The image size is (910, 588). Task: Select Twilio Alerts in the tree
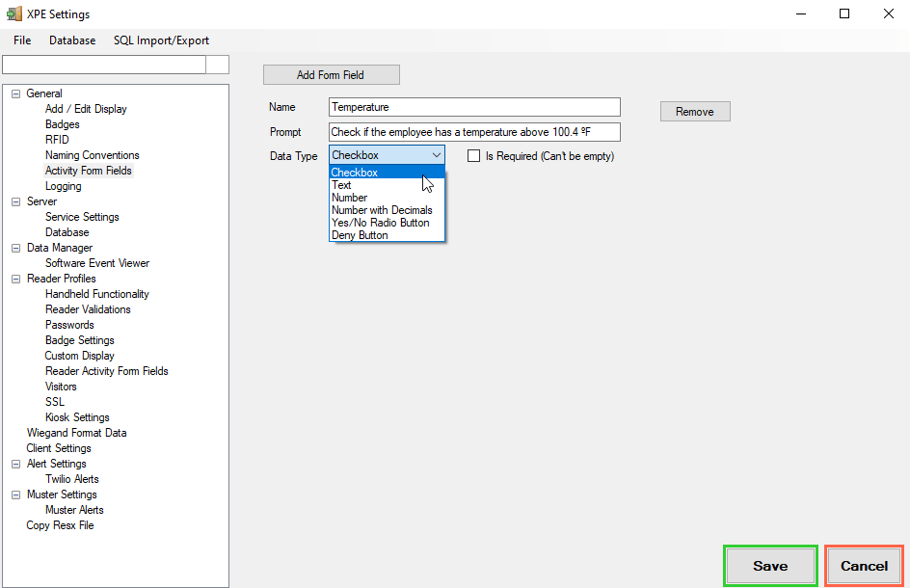[72, 479]
